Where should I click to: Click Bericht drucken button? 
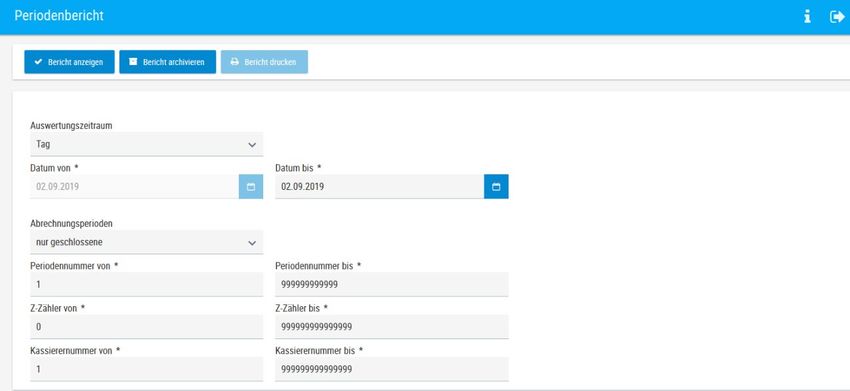(264, 62)
